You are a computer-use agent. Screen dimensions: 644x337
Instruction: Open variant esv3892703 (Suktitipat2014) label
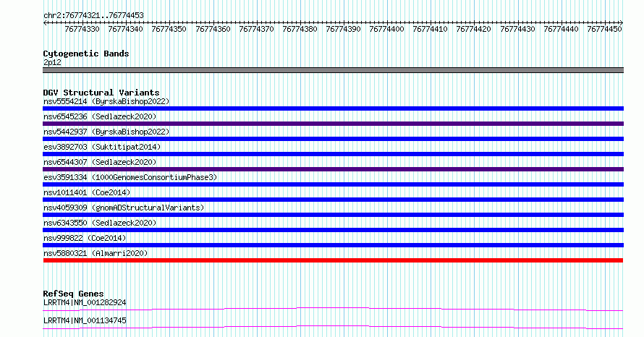[102, 147]
